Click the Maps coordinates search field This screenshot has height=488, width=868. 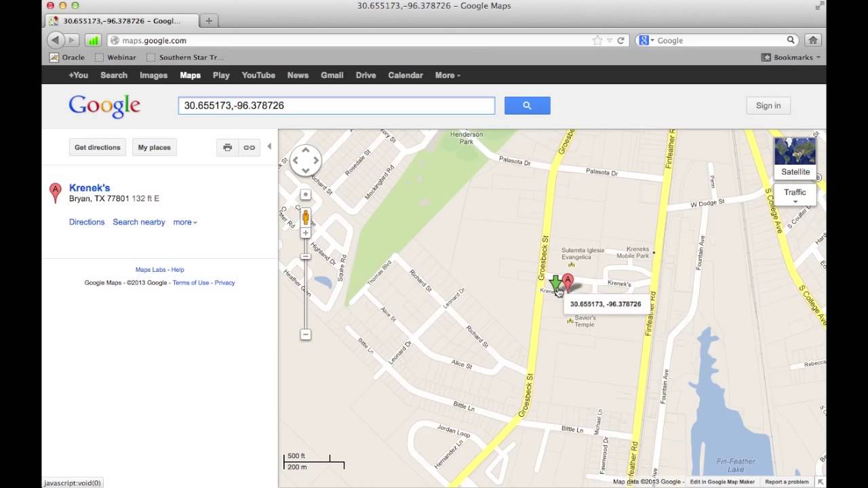[336, 105]
